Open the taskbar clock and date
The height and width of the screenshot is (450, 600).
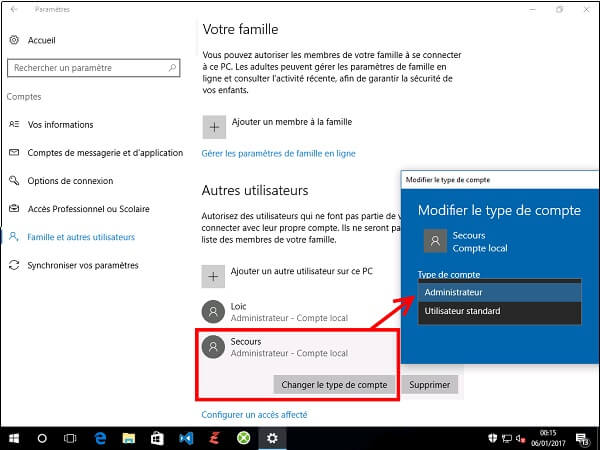coord(548,438)
